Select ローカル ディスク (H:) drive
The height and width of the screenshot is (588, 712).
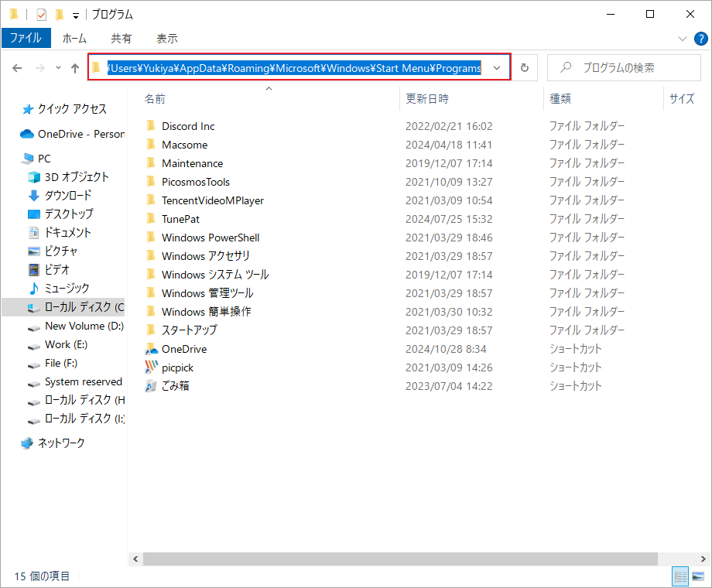coord(76,400)
